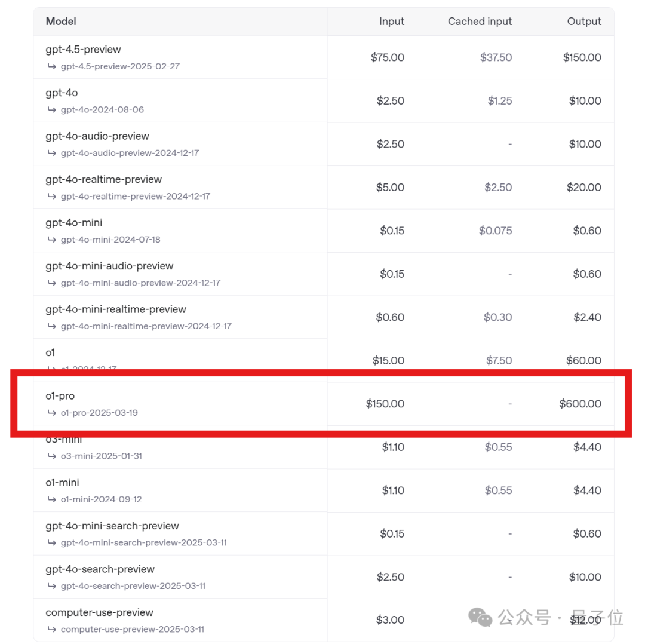The height and width of the screenshot is (644, 645).
Task: Click the Output column header
Action: (583, 22)
